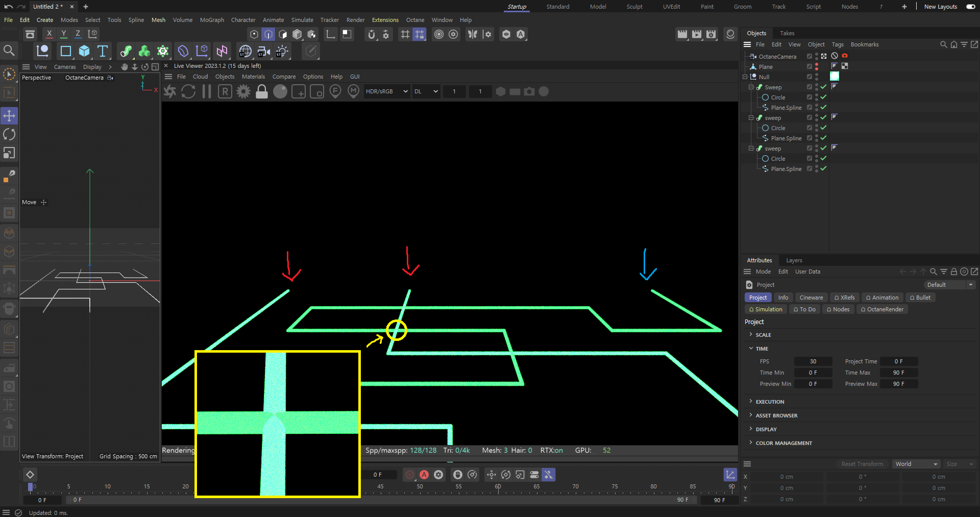Expand the SCALE section
This screenshot has width=980, height=517.
751,335
